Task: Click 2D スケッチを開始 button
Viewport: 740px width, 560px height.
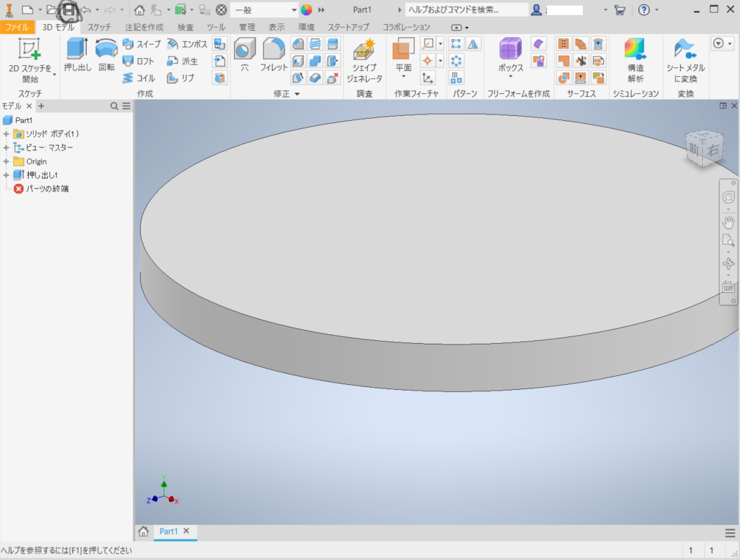Action: (x=30, y=61)
